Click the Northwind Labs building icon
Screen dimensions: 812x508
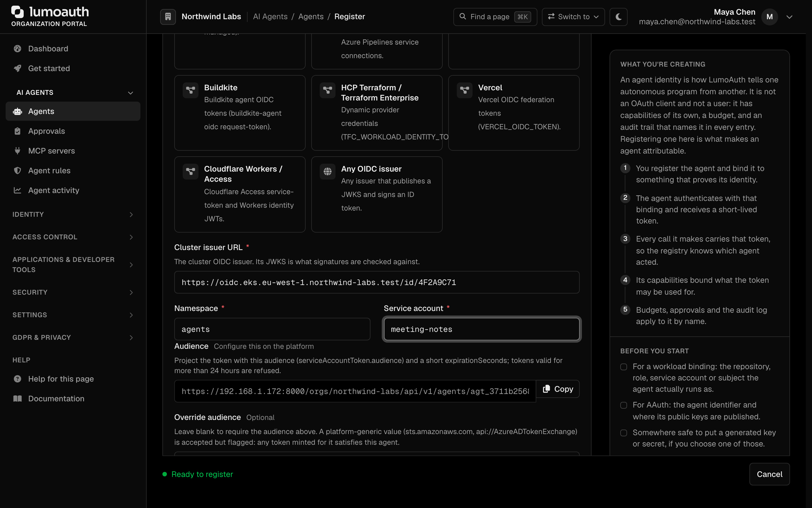tap(168, 16)
